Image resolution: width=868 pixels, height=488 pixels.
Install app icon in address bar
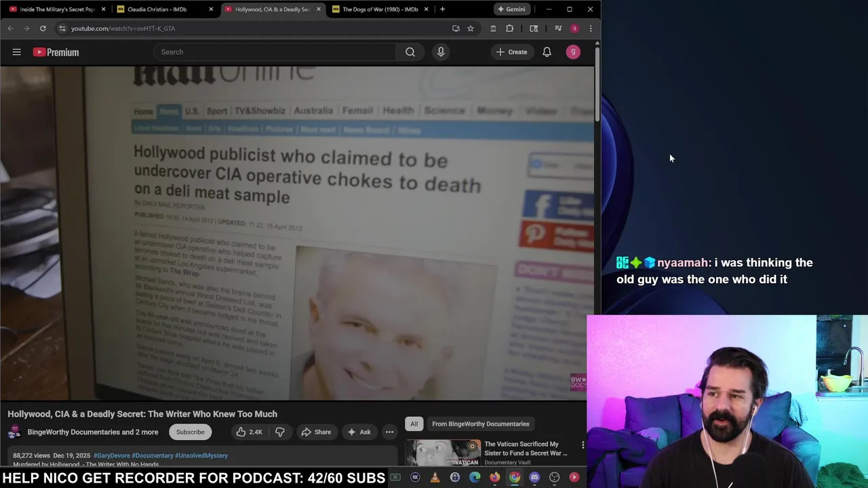coord(456,28)
